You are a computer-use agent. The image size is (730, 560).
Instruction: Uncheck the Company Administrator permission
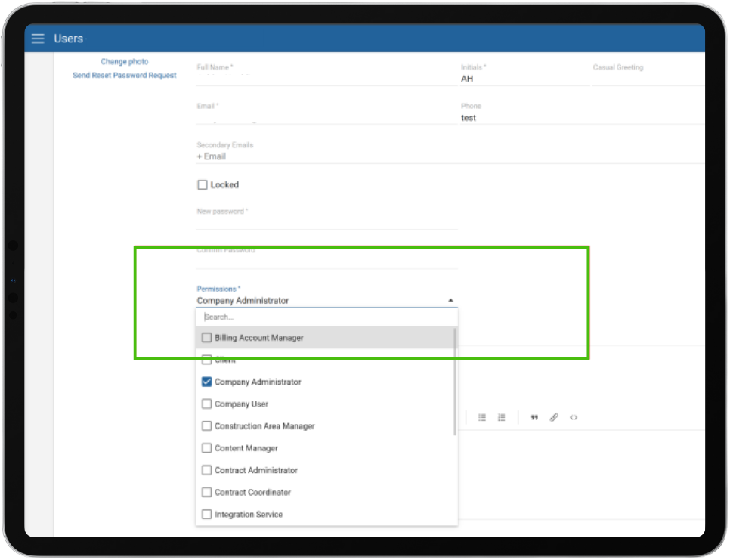(207, 382)
